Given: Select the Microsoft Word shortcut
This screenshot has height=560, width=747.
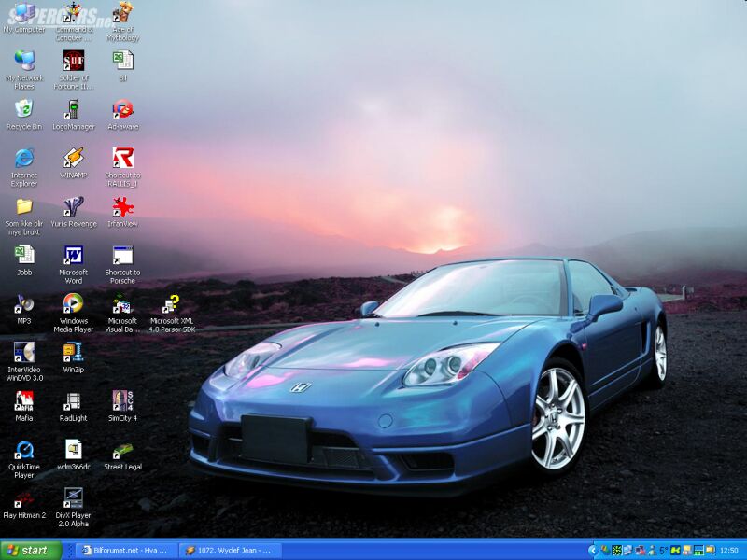Looking at the screenshot, I should (x=73, y=255).
